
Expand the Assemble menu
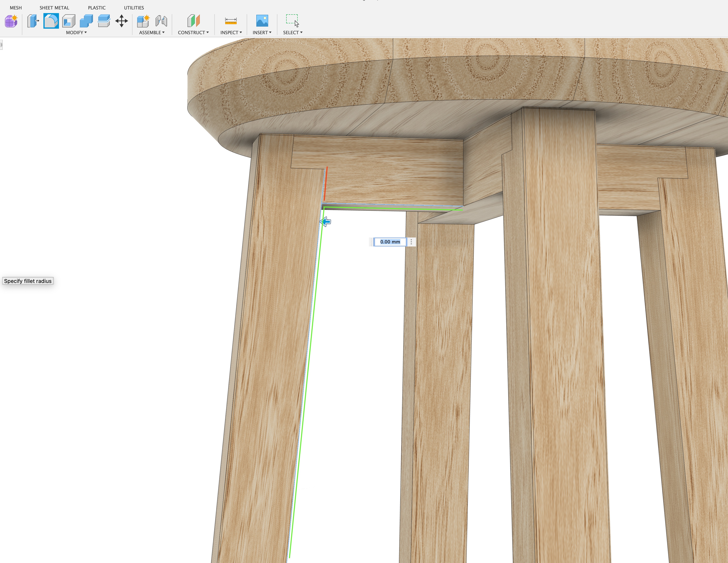click(x=152, y=32)
